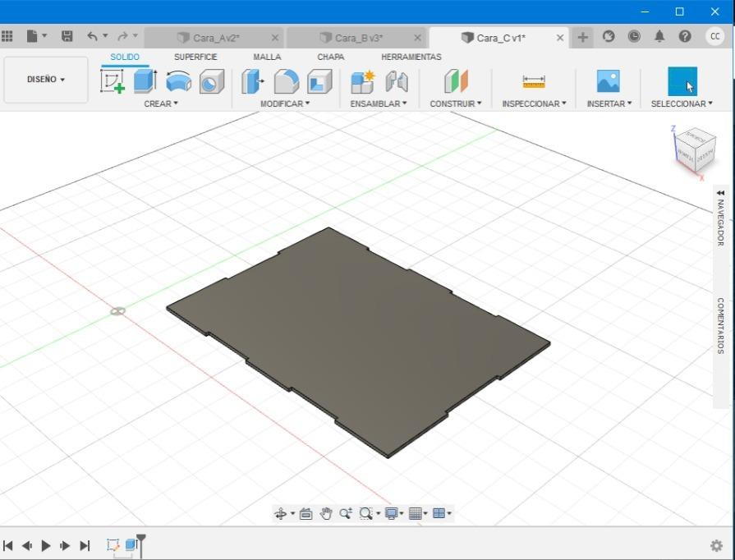The image size is (735, 560).
Task: Open the CC user profile
Action: click(714, 36)
